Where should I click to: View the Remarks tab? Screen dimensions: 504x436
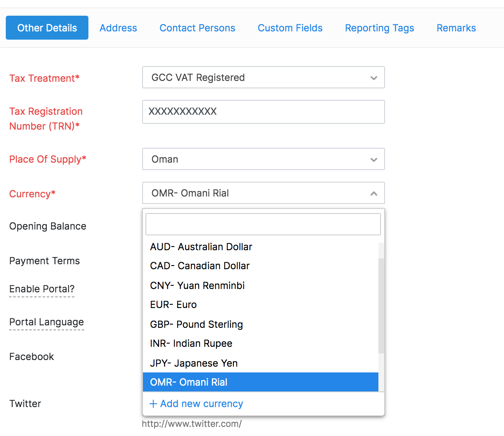pos(456,28)
